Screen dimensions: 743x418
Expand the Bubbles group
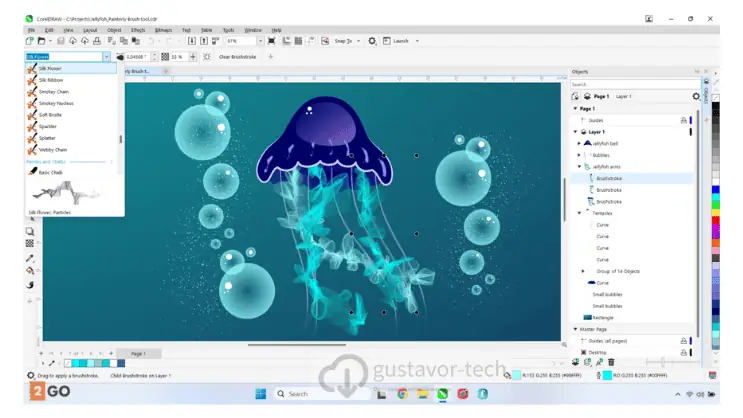click(x=579, y=155)
